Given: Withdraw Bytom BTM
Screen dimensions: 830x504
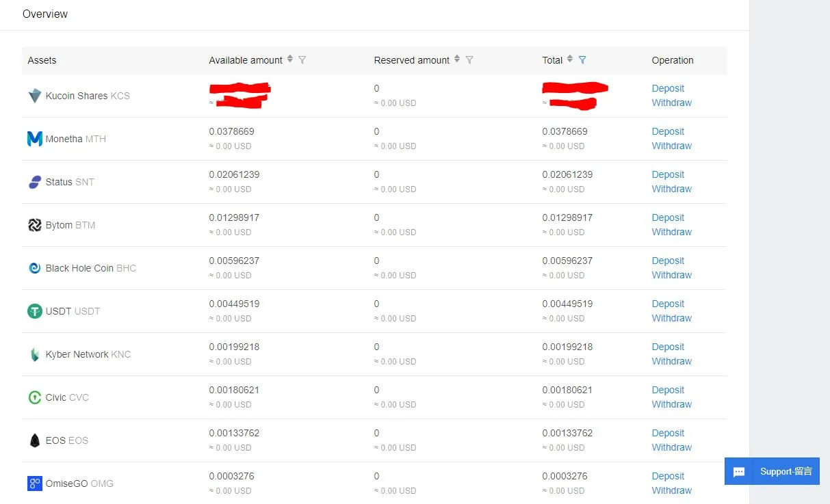Looking at the screenshot, I should tap(672, 232).
